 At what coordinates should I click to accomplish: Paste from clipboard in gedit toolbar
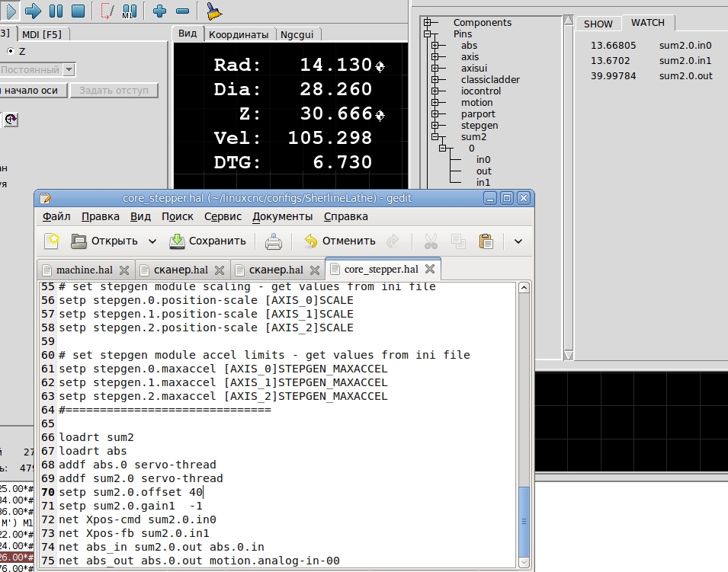point(486,241)
